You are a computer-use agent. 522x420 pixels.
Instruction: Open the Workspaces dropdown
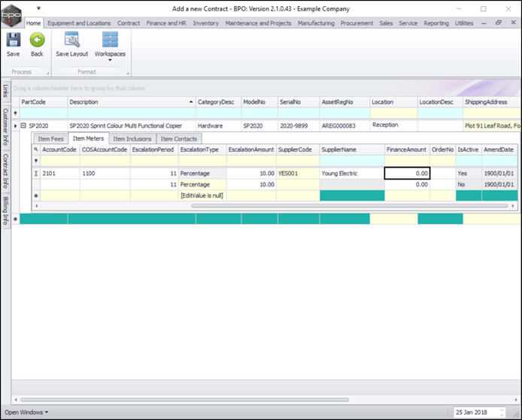click(110, 56)
